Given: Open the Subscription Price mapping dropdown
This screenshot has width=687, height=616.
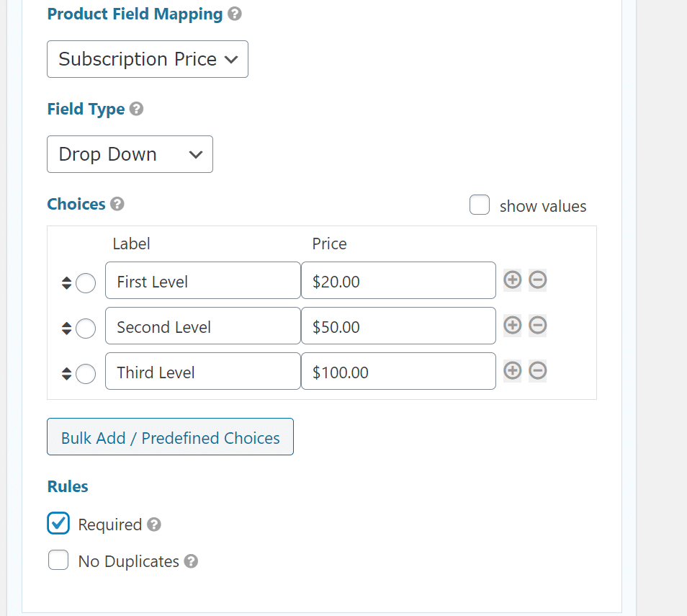Looking at the screenshot, I should pyautogui.click(x=148, y=59).
